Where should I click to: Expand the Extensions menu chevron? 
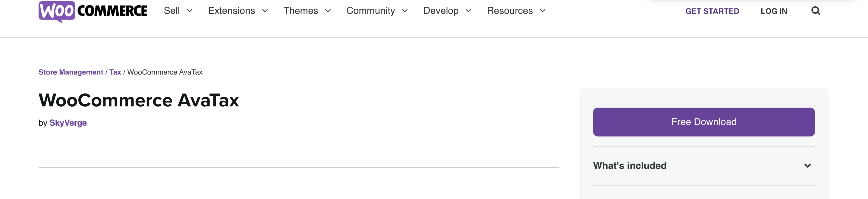click(x=265, y=11)
